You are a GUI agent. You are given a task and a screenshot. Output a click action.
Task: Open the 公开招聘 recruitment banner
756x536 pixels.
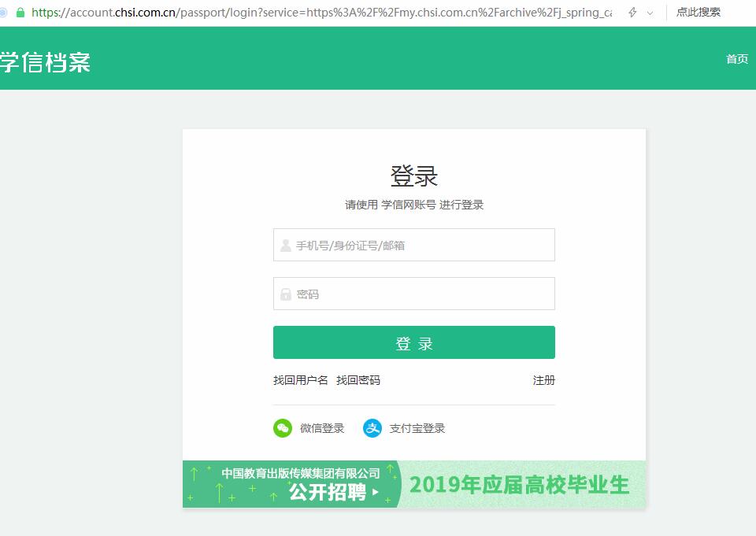(414, 484)
